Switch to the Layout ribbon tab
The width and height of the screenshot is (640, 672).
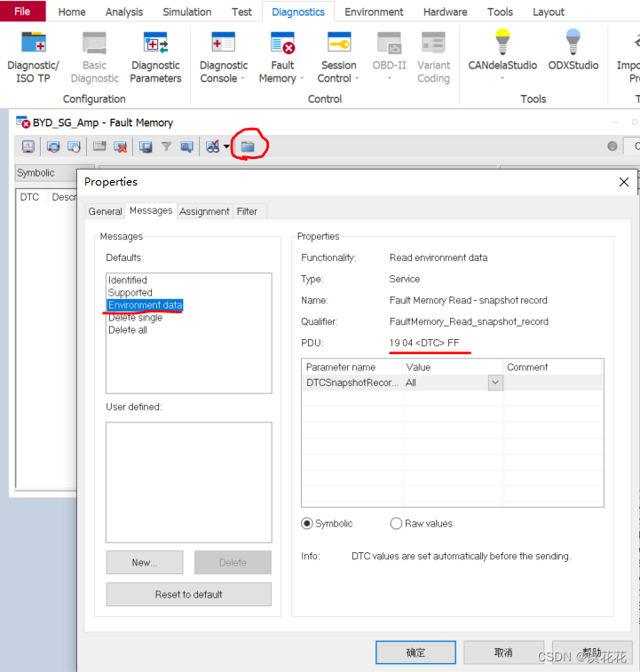549,12
